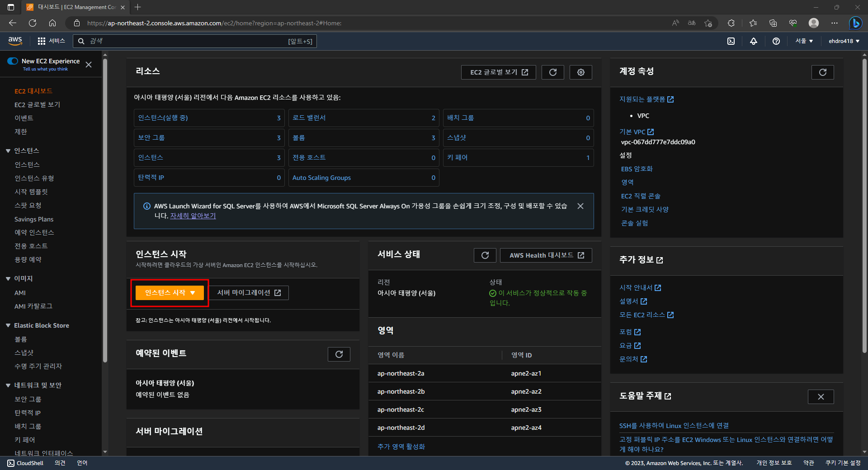Open the 인스턴스(실행 중) resource link
Viewport: 868px width, 470px height.
pyautogui.click(x=163, y=118)
